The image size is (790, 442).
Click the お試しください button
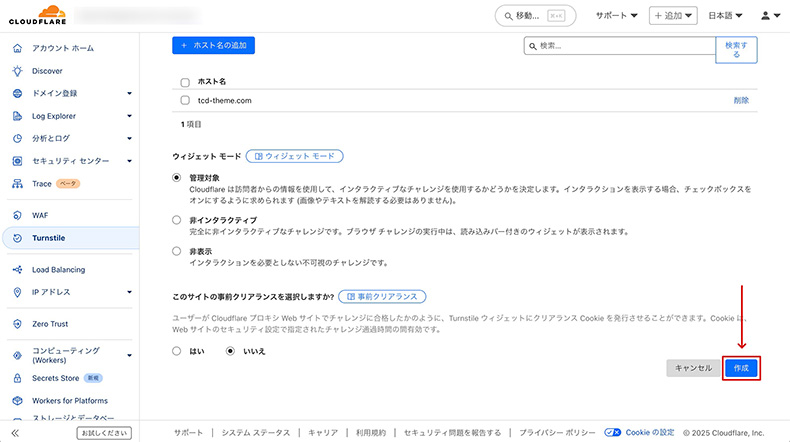[x=104, y=433]
